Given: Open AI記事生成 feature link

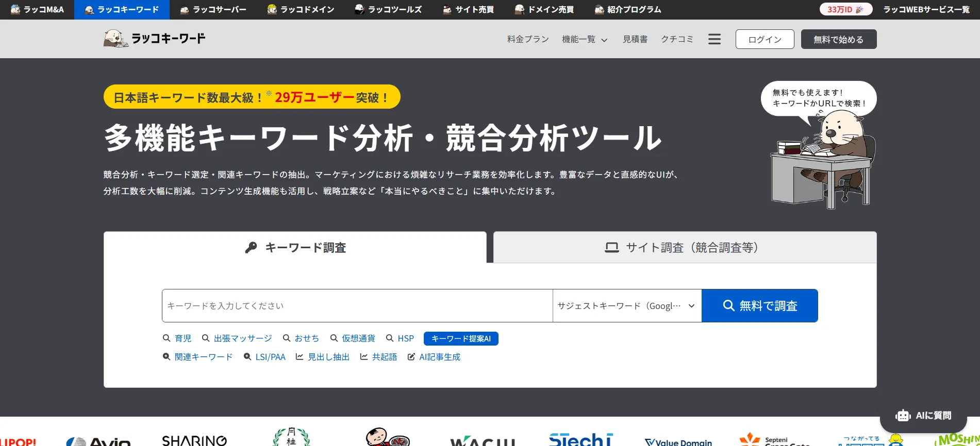Looking at the screenshot, I should click(x=434, y=357).
